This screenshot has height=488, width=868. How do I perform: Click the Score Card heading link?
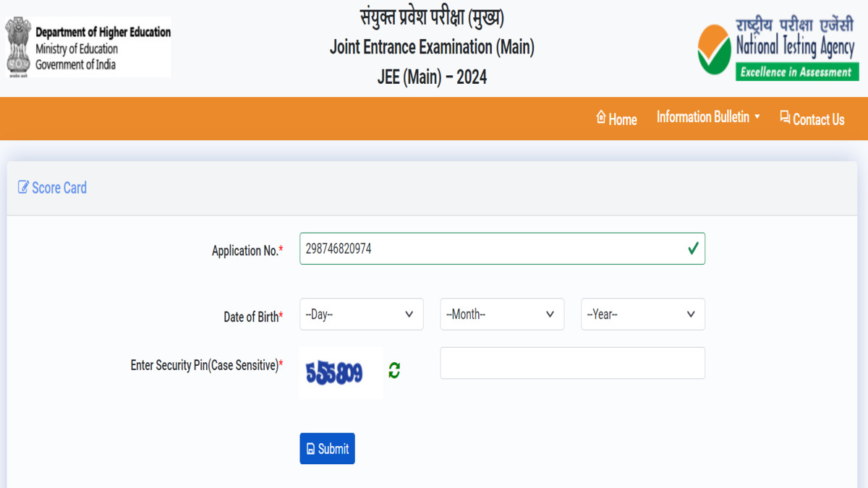coord(59,187)
